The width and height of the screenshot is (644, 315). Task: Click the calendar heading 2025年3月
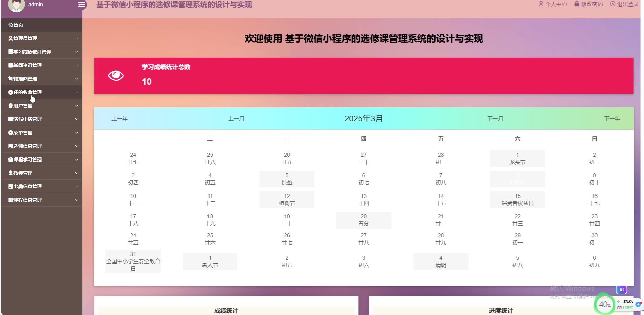363,119
